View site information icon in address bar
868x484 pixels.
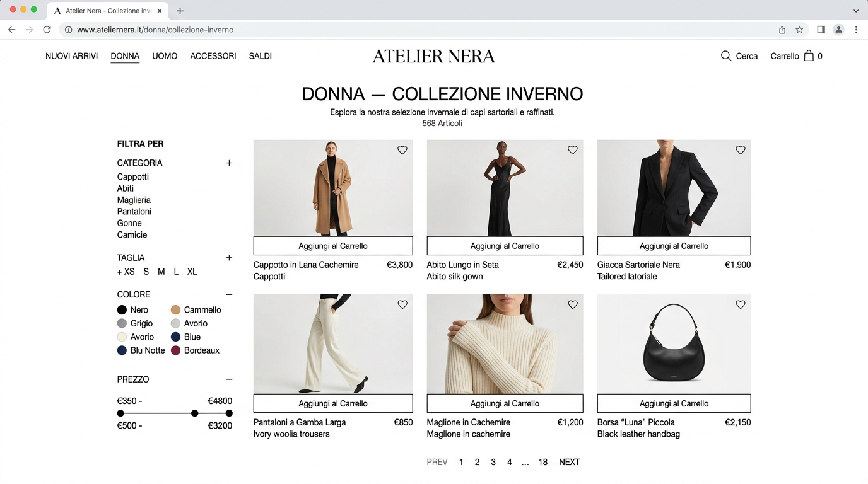click(68, 30)
